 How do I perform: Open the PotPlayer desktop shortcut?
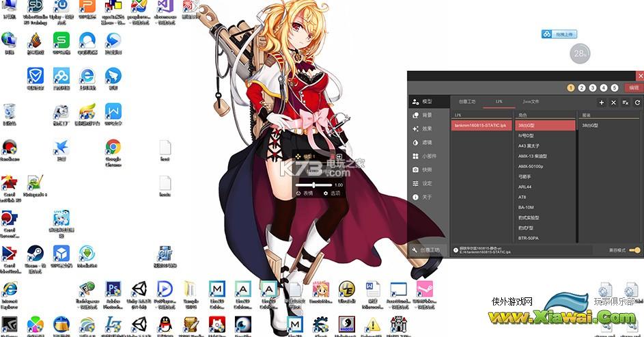(x=165, y=294)
